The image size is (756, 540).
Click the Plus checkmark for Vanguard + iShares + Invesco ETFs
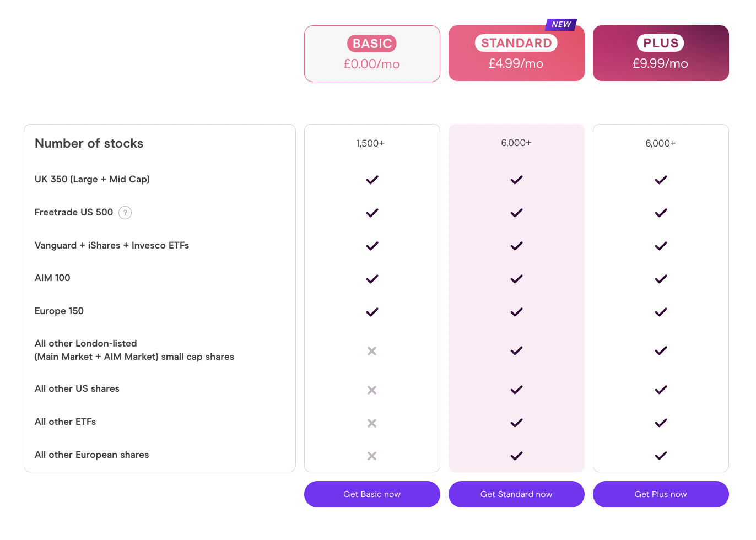point(660,246)
